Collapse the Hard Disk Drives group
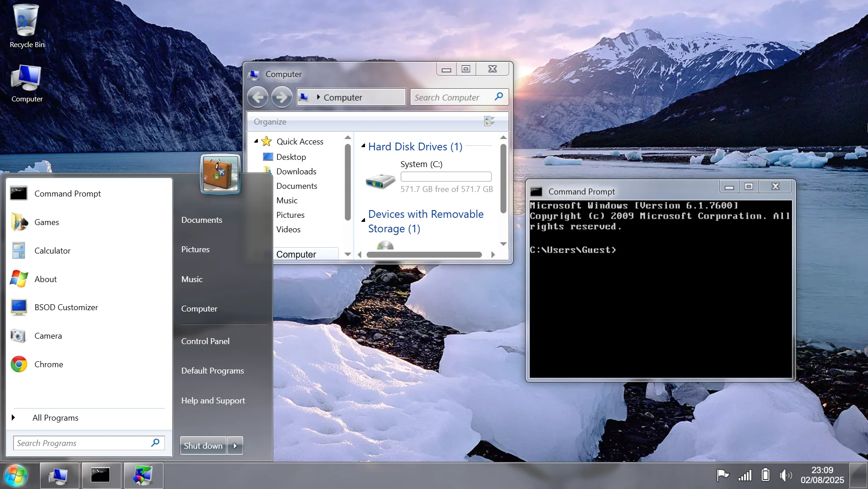The image size is (868, 489). click(364, 146)
